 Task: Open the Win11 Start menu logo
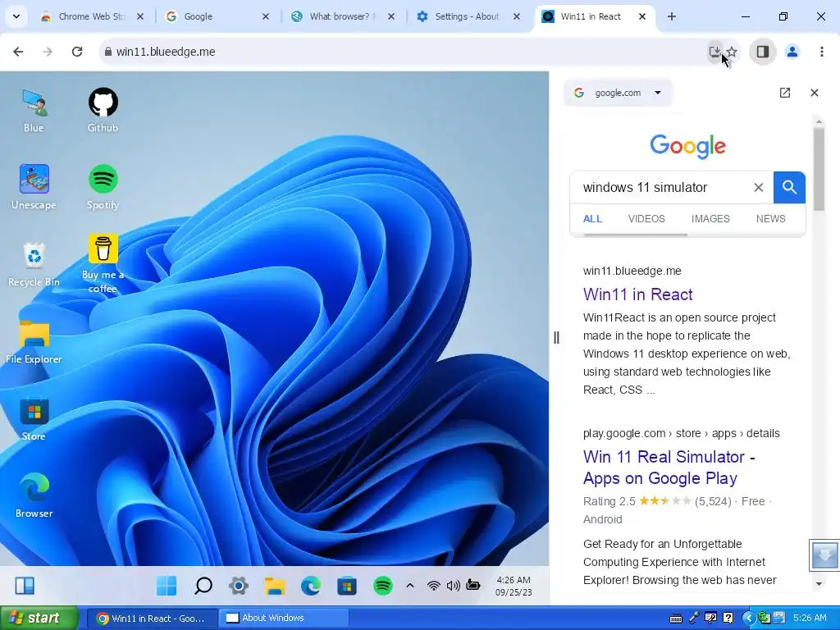point(167,586)
